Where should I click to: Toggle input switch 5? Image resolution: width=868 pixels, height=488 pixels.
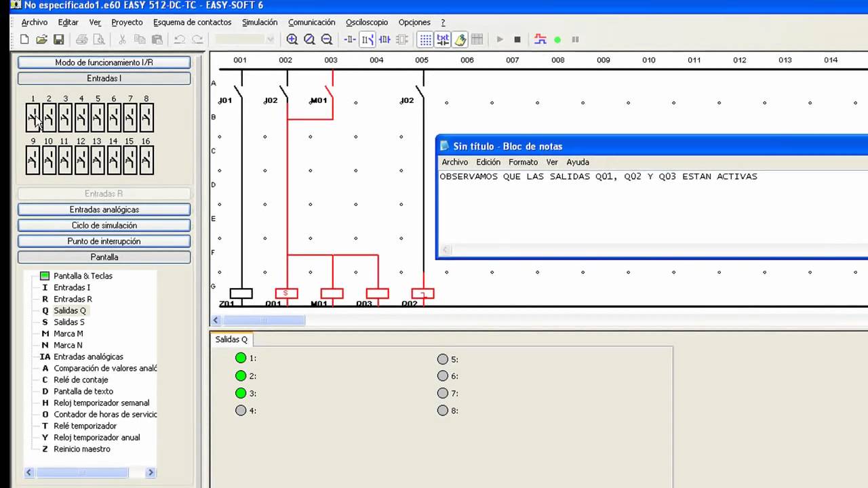click(98, 118)
